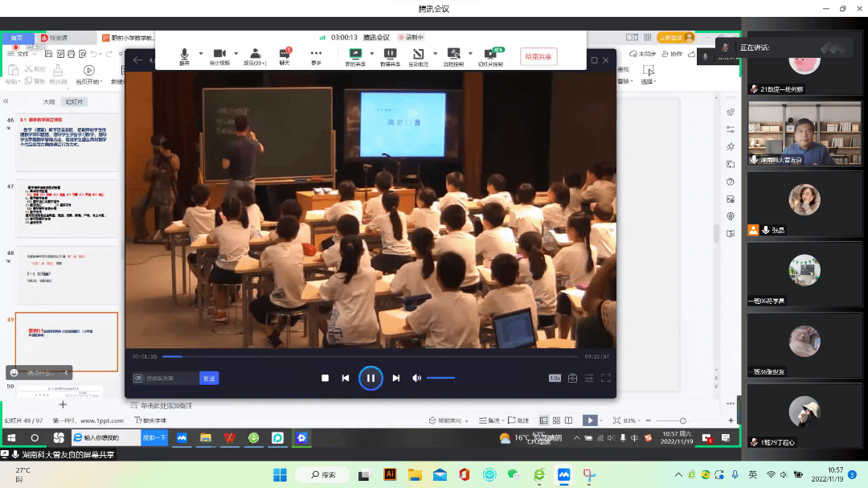
Task: Open the chat panel in Tencent Meeting toolbar
Action: click(285, 56)
